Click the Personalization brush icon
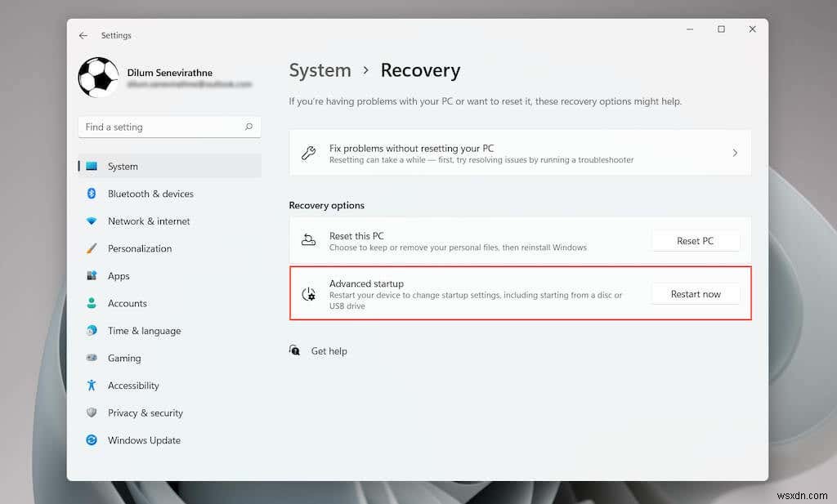The height and width of the screenshot is (504, 837). 92,248
